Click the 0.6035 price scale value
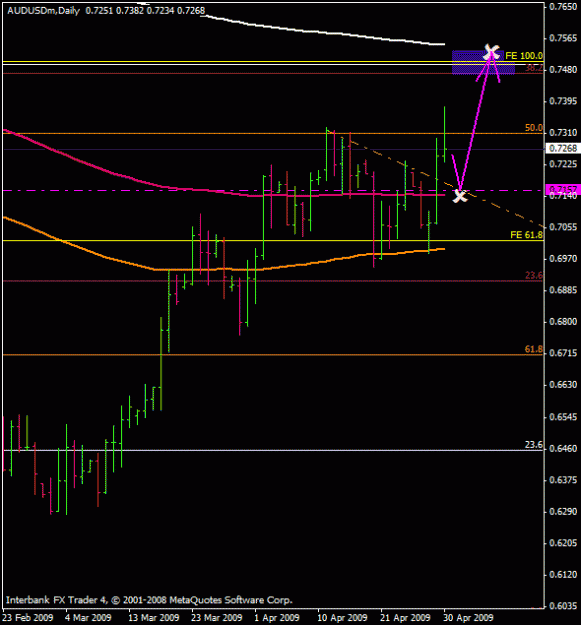Viewport: 581px width, 625px height. tap(563, 606)
